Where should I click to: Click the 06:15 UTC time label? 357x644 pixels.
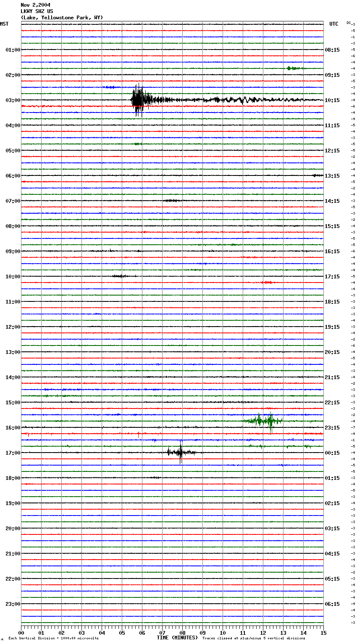332,604
